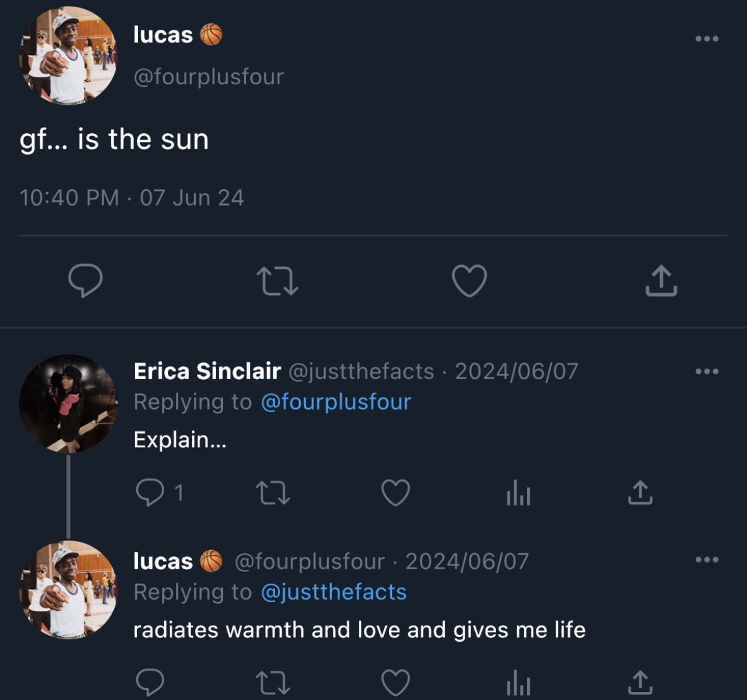View analytics for Erica's reply
747x700 pixels.
tap(518, 494)
